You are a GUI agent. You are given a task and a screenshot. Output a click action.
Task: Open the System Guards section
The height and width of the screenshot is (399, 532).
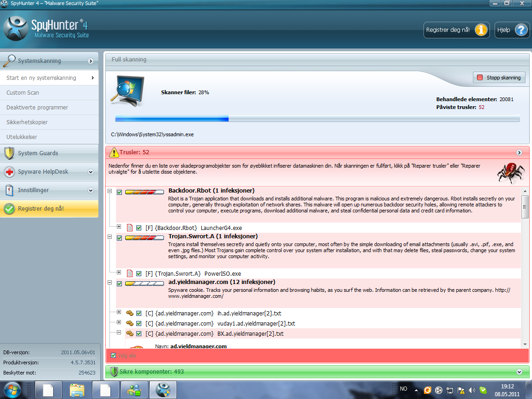(49, 153)
